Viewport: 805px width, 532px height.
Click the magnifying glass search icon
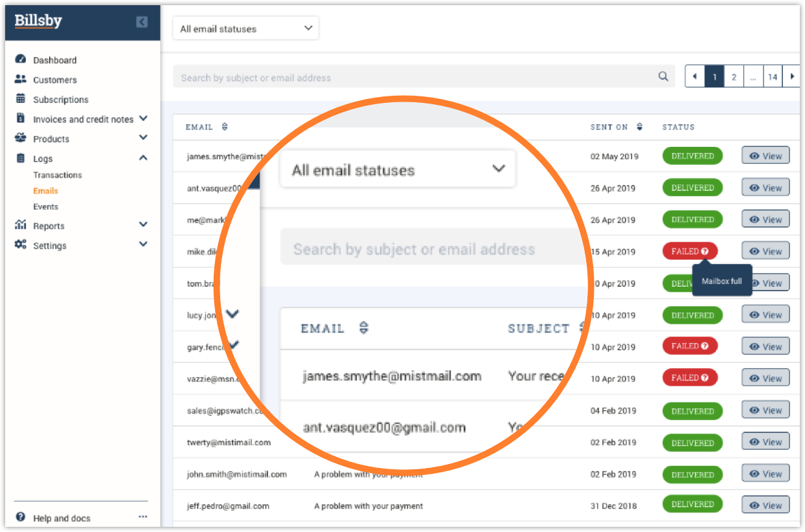(663, 76)
